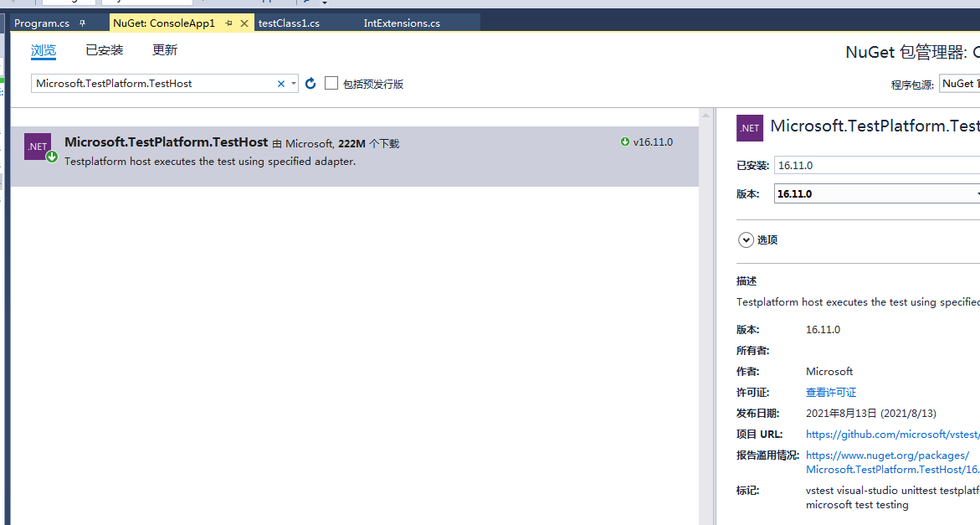Click the author value Microsoft
The image size is (980, 525).
coord(829,371)
